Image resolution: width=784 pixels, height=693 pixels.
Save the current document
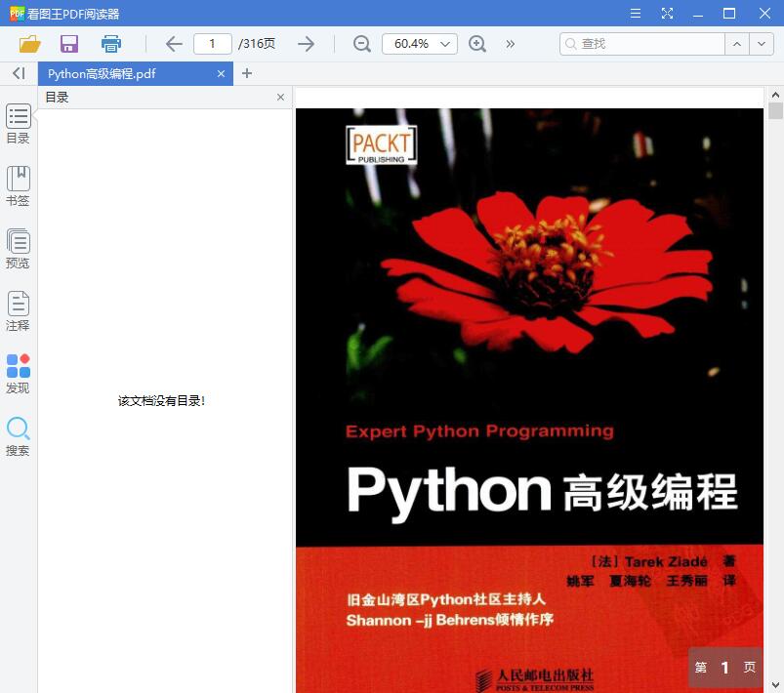(x=68, y=44)
